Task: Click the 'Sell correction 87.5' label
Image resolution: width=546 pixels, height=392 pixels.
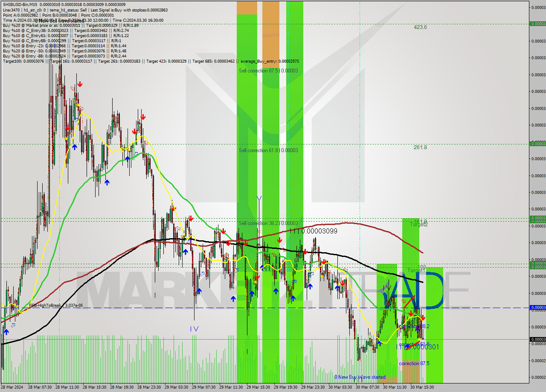Action: click(x=268, y=71)
